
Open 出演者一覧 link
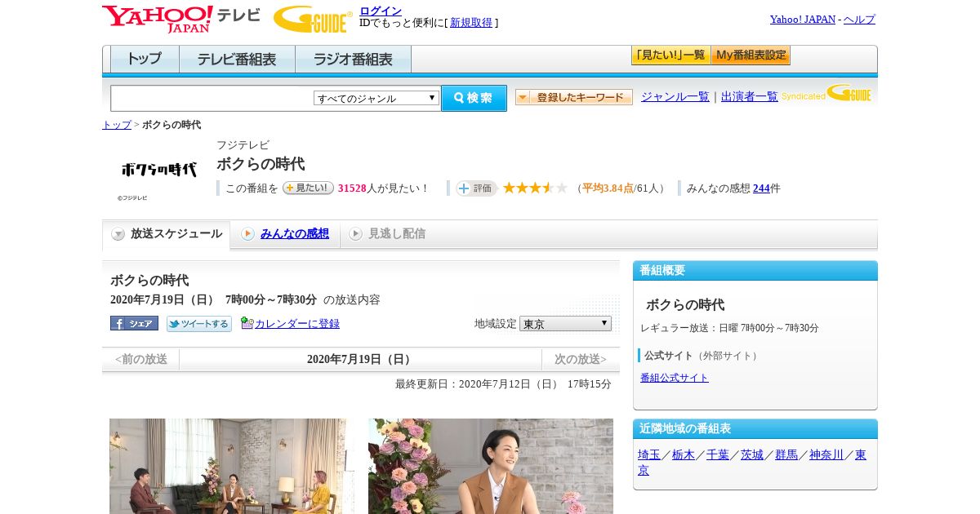[x=750, y=97]
